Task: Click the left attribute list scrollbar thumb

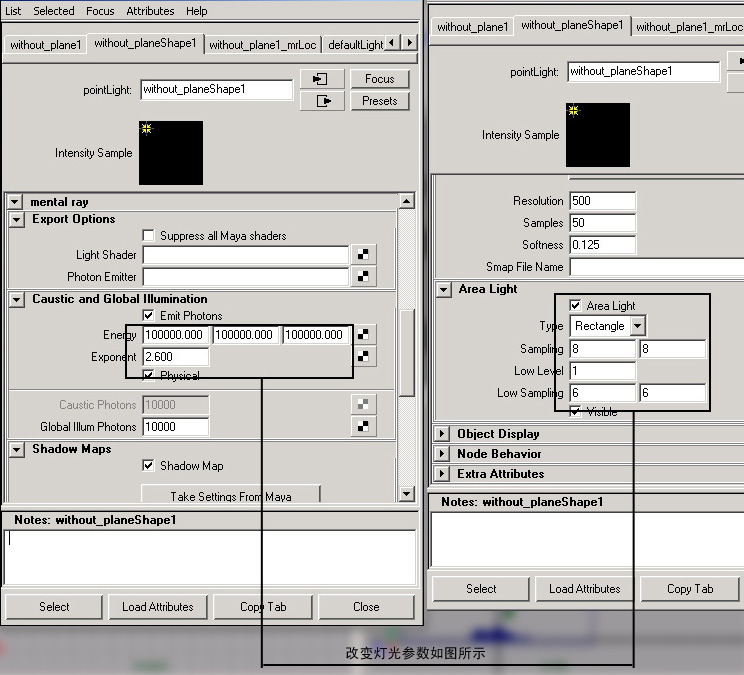Action: tap(407, 352)
